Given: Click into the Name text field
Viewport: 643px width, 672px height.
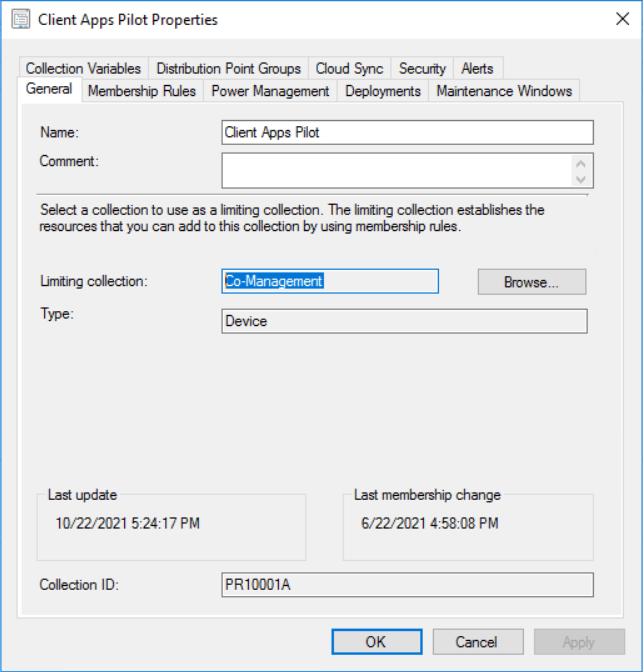Looking at the screenshot, I should (407, 132).
